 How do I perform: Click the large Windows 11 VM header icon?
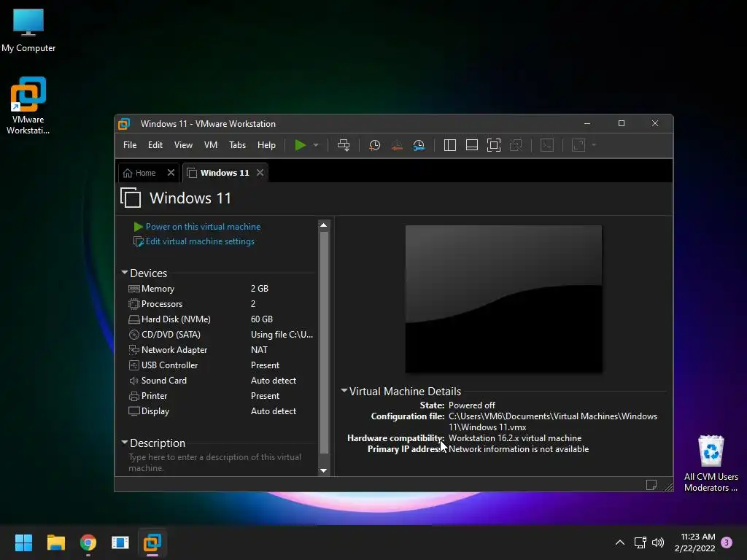(131, 198)
